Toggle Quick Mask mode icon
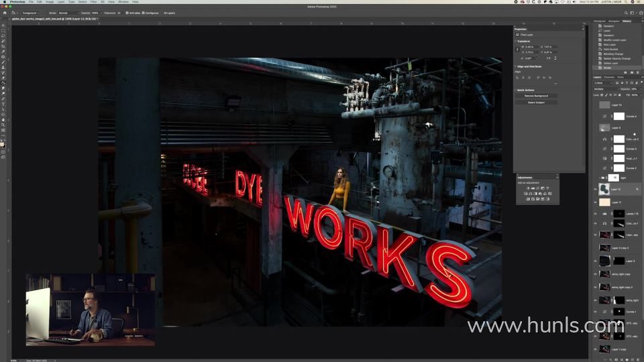The height and width of the screenshot is (362, 644). point(3,152)
